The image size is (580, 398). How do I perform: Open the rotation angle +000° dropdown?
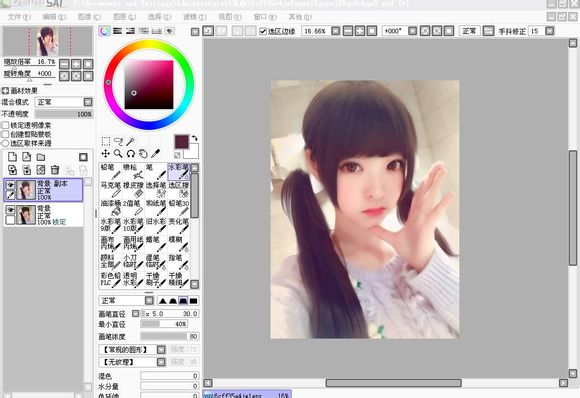[x=412, y=31]
